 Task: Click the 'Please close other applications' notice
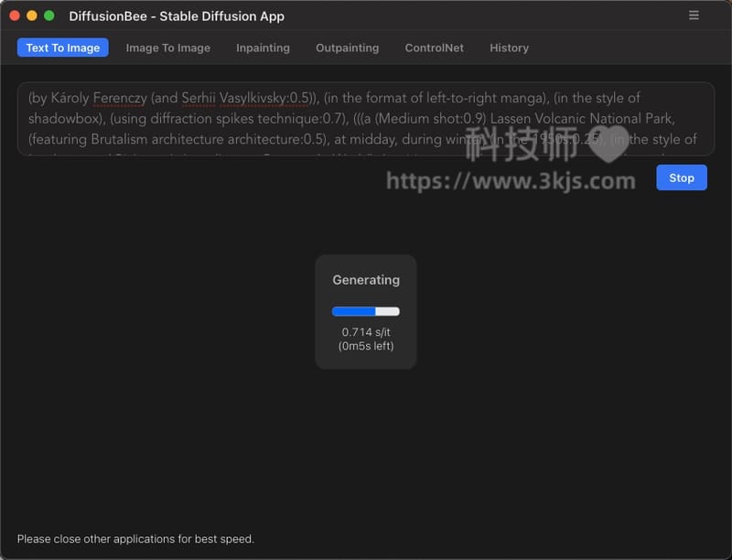[135, 539]
